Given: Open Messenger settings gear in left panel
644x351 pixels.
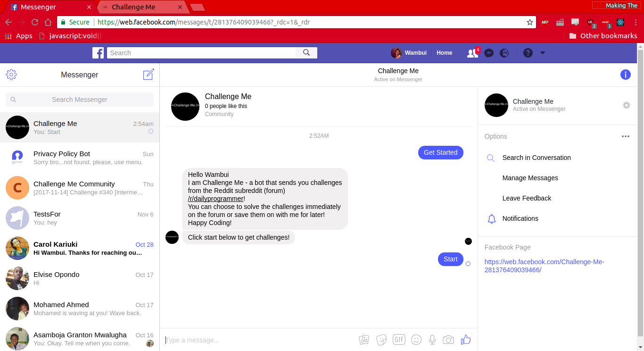Looking at the screenshot, I should (x=11, y=75).
